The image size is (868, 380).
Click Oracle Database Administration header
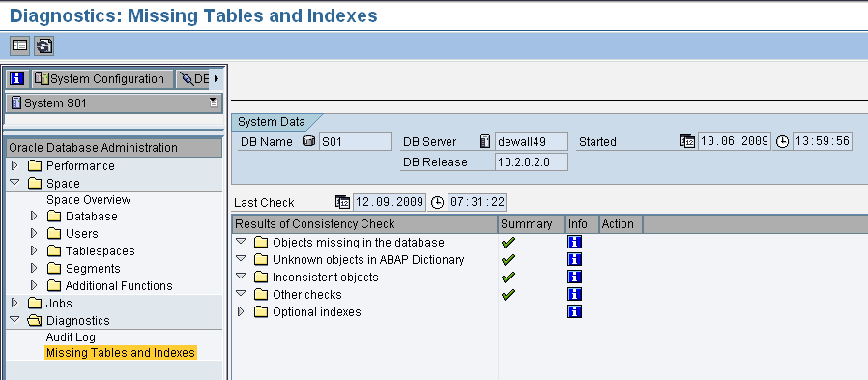(114, 148)
